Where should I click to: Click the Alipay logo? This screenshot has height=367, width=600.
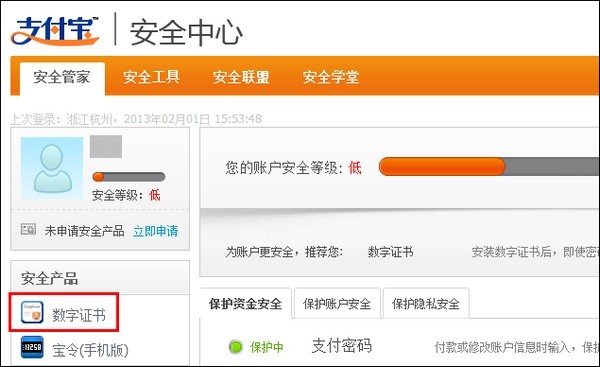[55, 31]
